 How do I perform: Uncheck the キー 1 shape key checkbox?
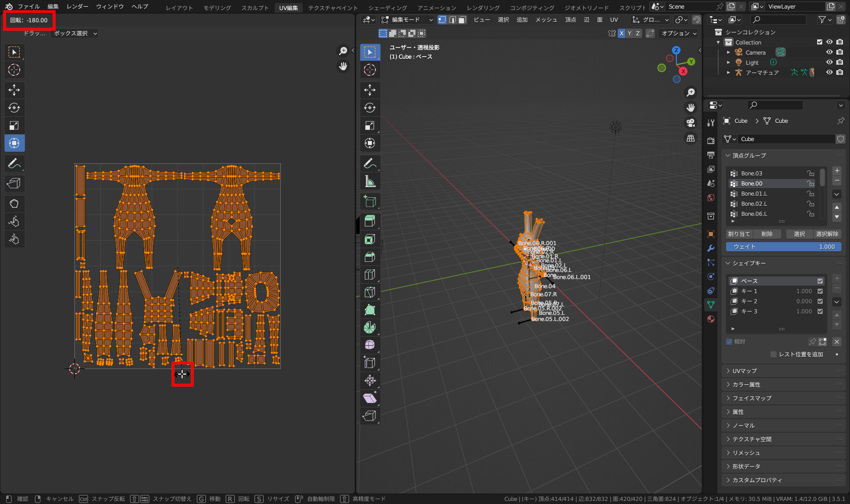point(820,291)
